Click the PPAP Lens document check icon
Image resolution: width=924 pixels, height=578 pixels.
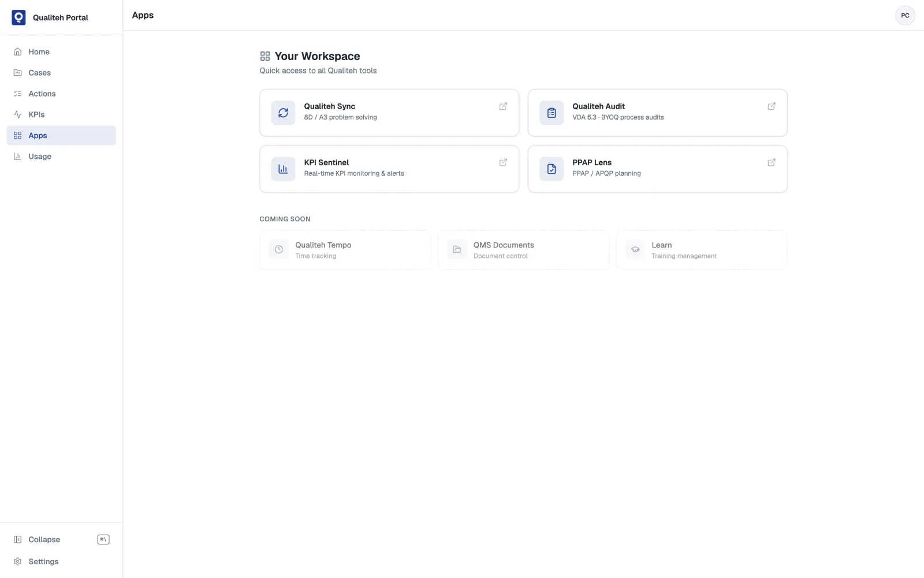[552, 169]
